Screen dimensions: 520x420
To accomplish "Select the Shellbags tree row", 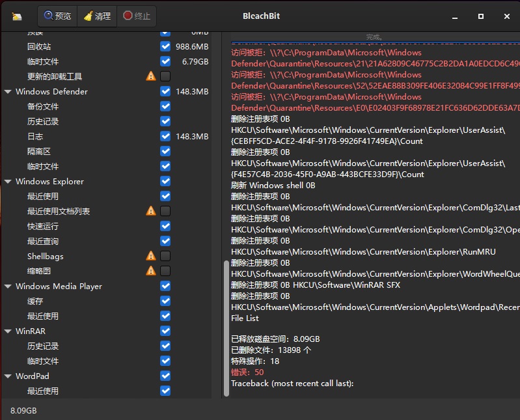I will coord(106,256).
